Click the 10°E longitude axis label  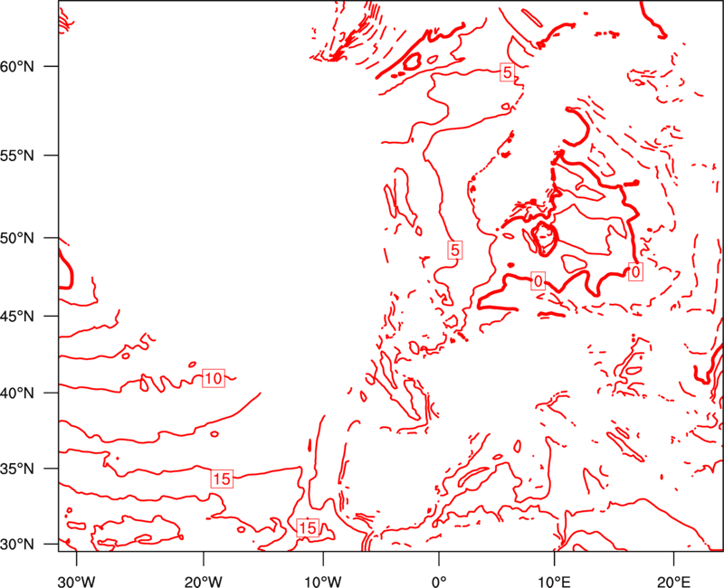[x=554, y=582]
